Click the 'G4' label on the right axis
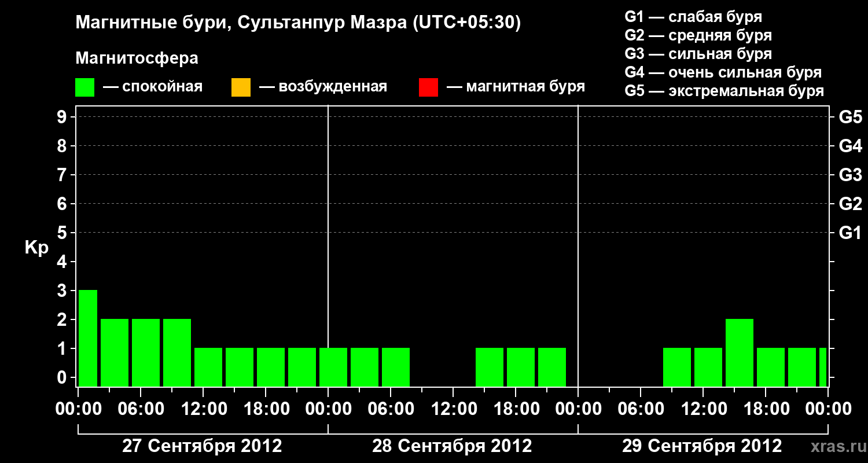 coord(851,146)
